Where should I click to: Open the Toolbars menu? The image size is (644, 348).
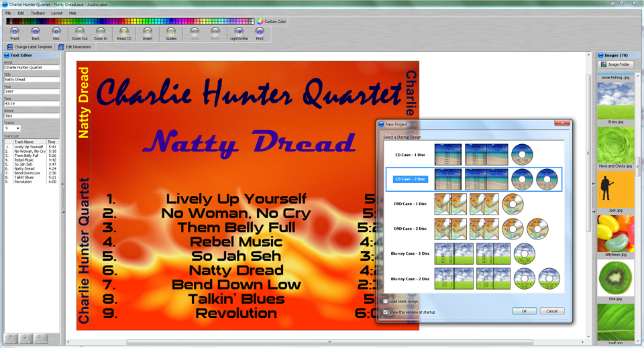tap(38, 13)
